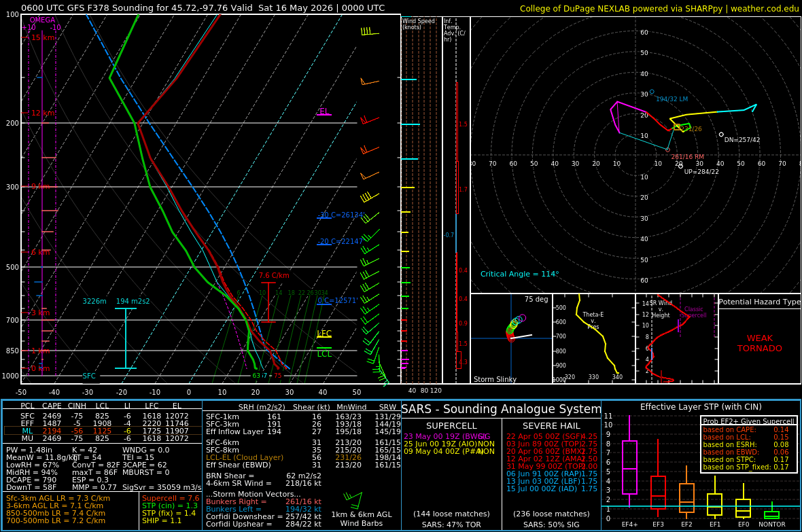This screenshot has width=802, height=532.
Task: Click the 'Potential Hazard Type' heading
Action: [x=760, y=302]
